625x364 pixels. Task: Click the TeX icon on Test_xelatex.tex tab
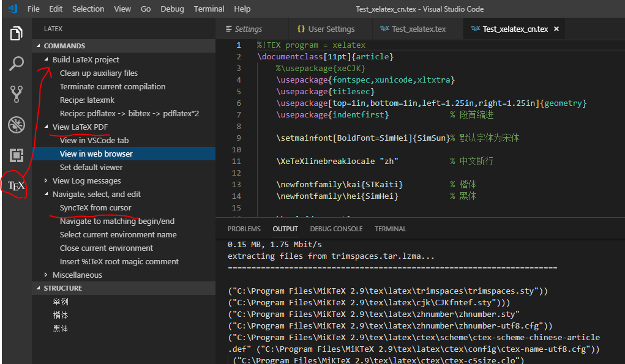click(x=384, y=29)
